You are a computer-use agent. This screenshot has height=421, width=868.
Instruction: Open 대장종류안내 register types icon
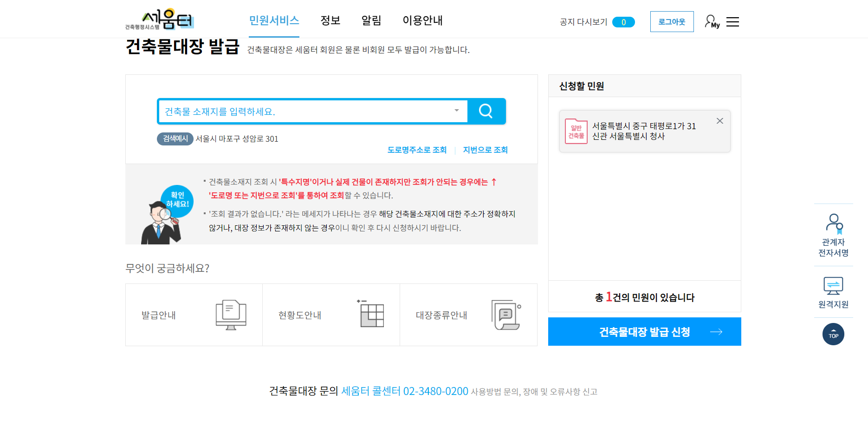click(x=505, y=314)
